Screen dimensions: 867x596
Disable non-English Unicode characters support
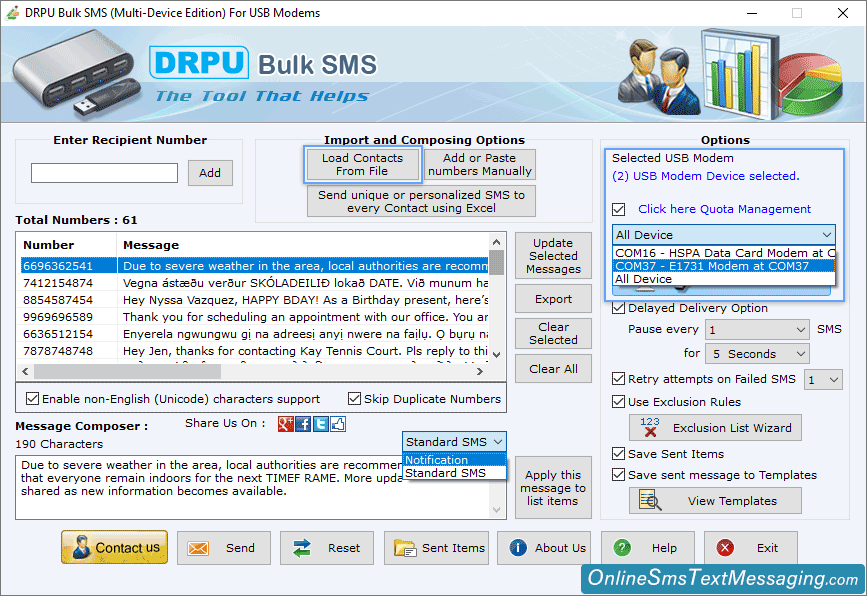(33, 399)
